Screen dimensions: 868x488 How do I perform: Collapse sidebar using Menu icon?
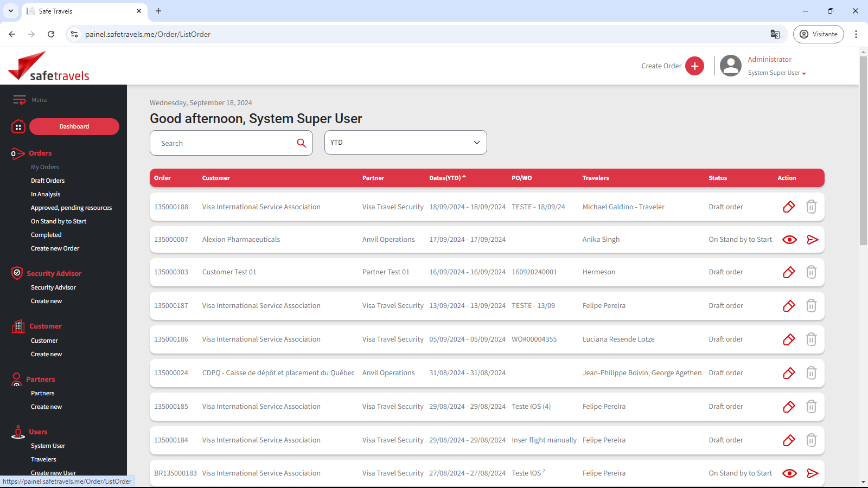pyautogui.click(x=20, y=100)
